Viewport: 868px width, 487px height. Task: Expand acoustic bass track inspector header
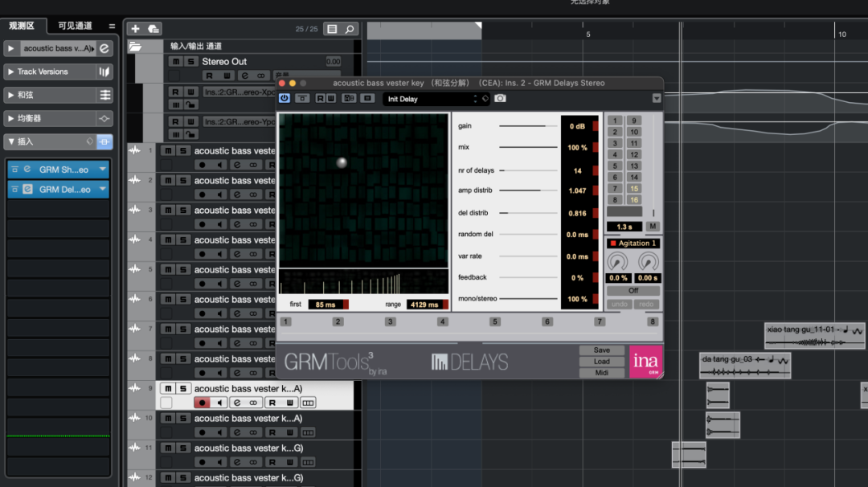click(11, 48)
